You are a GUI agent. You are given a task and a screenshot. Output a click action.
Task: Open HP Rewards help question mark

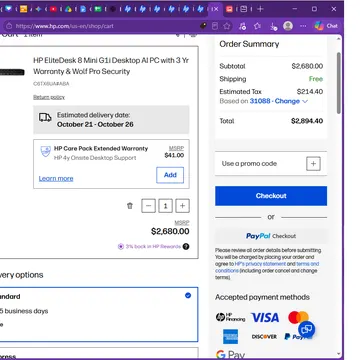[x=186, y=247]
